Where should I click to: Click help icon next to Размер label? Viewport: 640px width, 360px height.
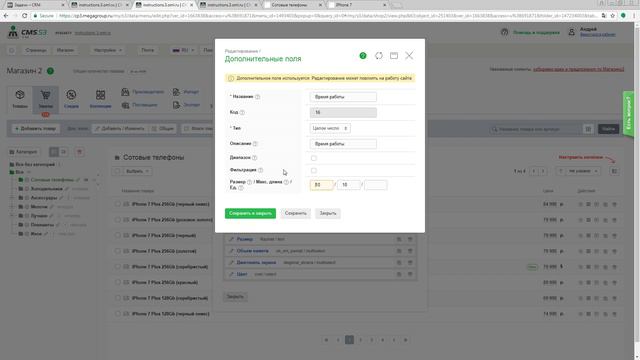point(249,182)
